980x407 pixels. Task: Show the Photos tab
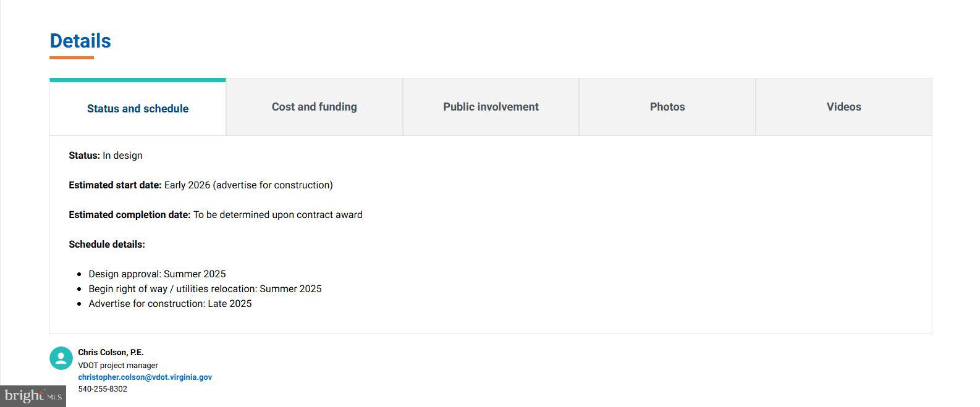pyautogui.click(x=667, y=107)
